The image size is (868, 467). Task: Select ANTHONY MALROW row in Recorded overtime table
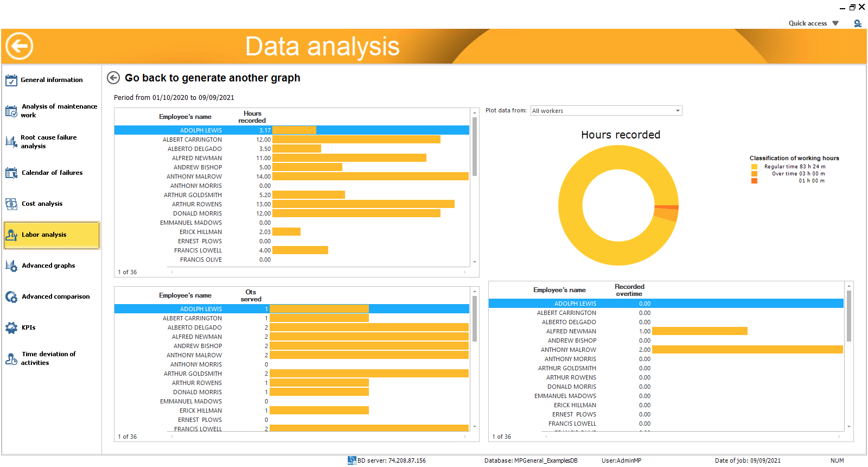(666, 350)
